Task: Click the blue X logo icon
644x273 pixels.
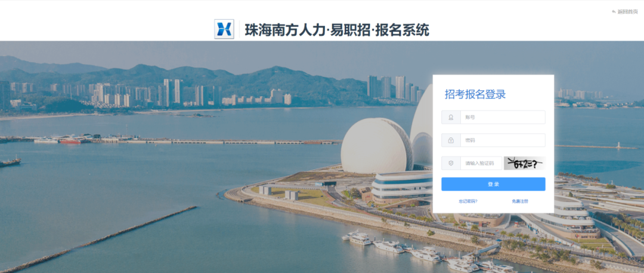Action: (x=224, y=29)
